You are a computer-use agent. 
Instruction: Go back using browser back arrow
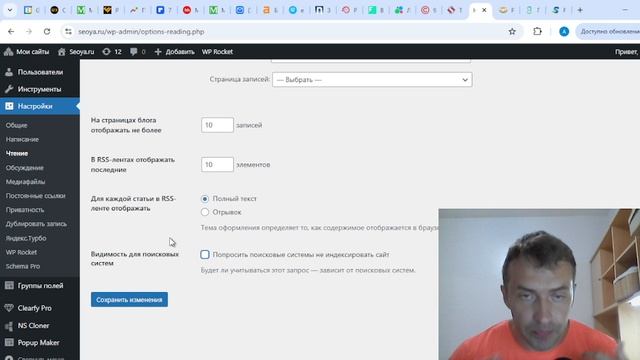11,31
